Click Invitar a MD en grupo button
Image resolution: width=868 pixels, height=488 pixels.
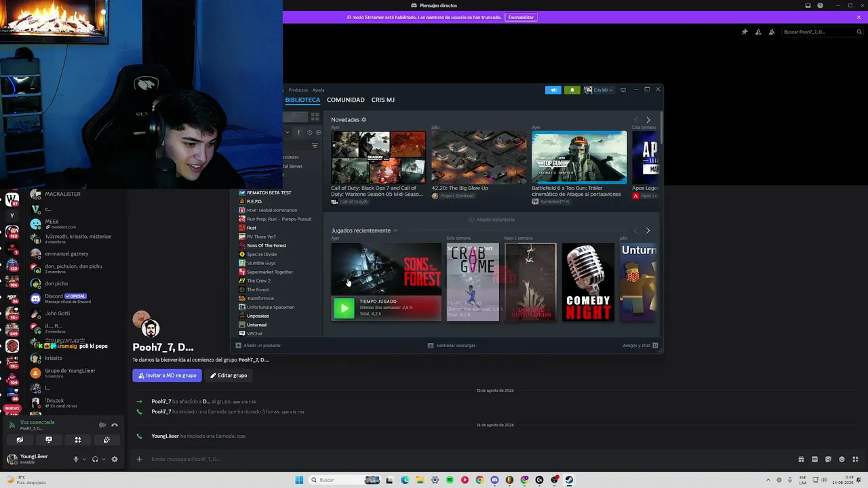tap(167, 375)
